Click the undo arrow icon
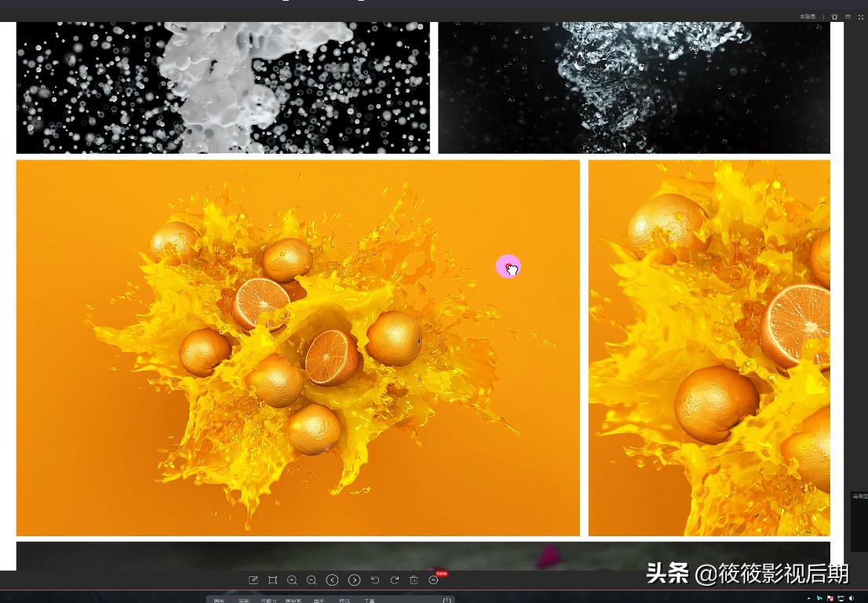This screenshot has width=868, height=603. (x=375, y=579)
